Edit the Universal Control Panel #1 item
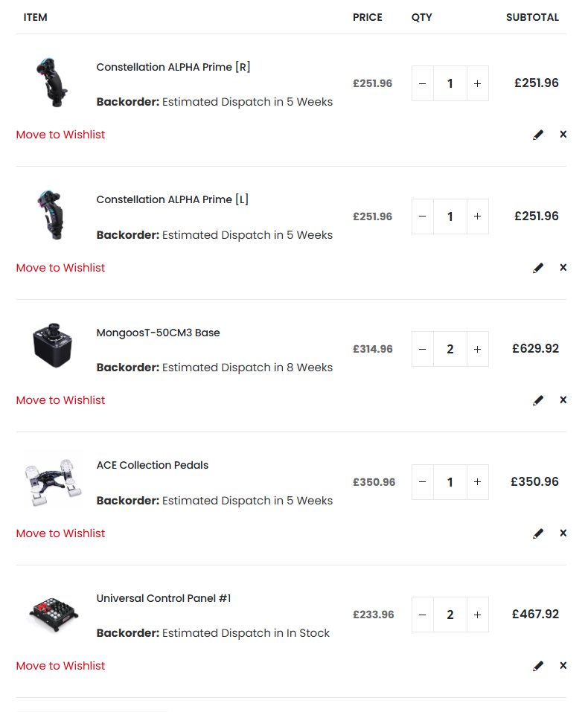588x712 pixels. [538, 666]
